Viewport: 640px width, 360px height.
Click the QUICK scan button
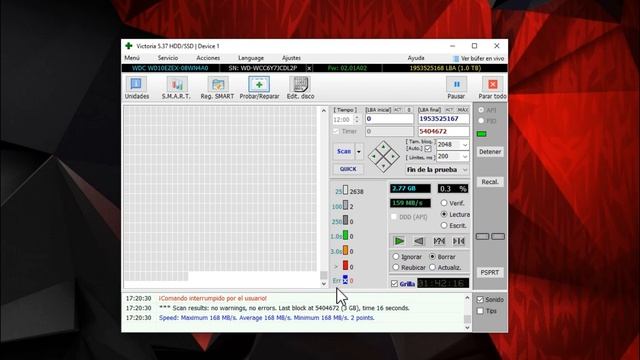point(348,169)
